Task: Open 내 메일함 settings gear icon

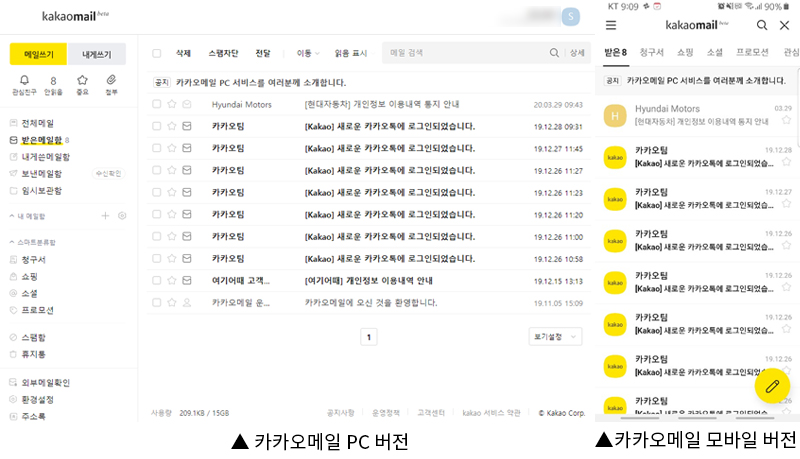Action: 122,216
